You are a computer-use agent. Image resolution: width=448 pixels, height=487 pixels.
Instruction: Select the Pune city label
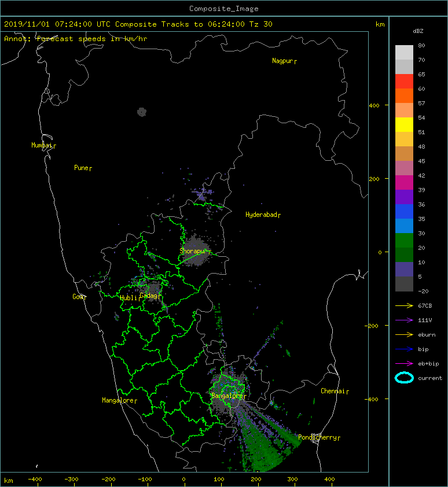coord(81,168)
